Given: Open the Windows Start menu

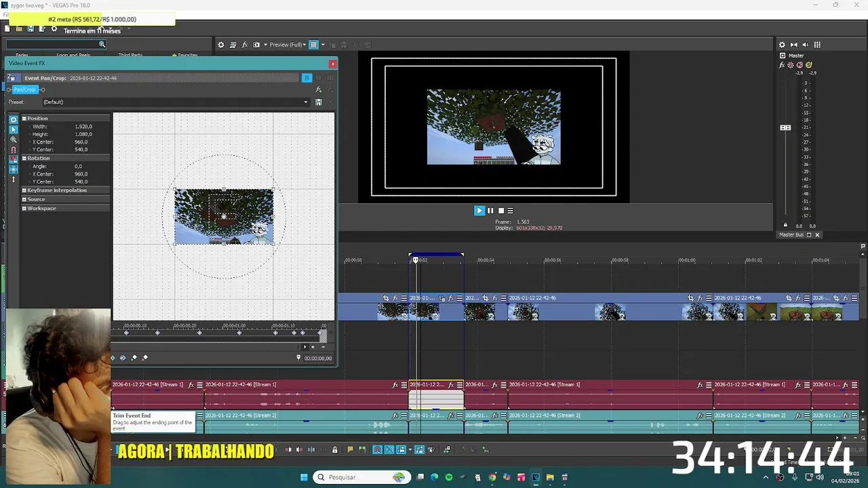Looking at the screenshot, I should click(304, 477).
